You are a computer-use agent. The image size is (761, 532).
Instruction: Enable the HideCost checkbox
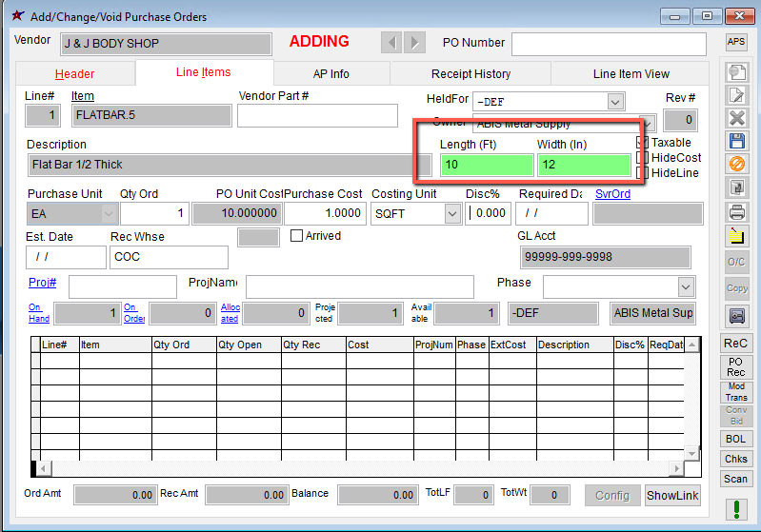[x=642, y=158]
